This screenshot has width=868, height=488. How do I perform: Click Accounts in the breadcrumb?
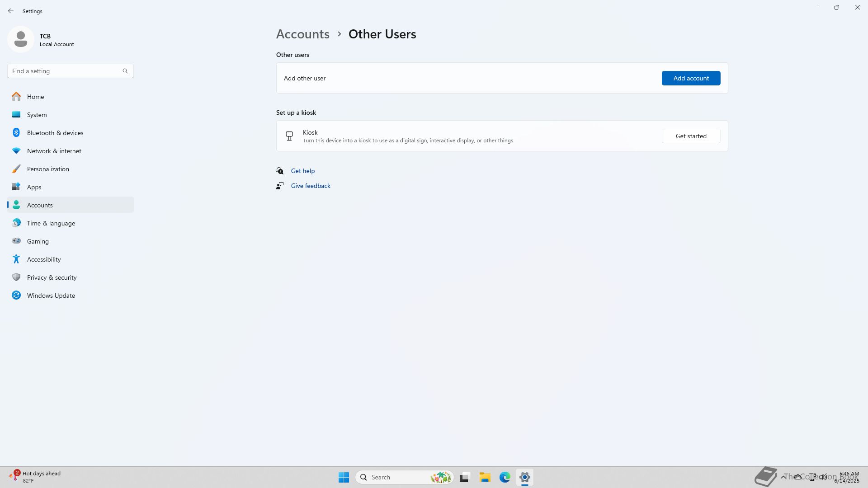[x=302, y=34]
